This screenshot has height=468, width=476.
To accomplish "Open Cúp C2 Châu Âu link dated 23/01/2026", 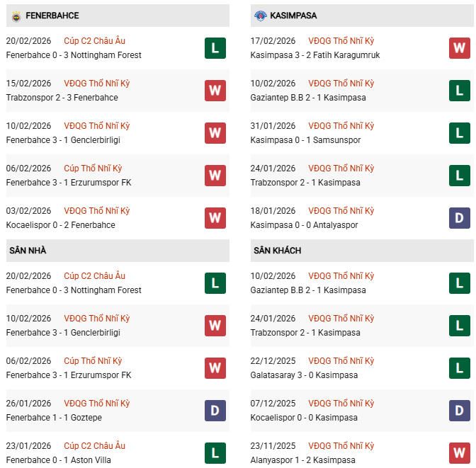I will click(94, 446).
